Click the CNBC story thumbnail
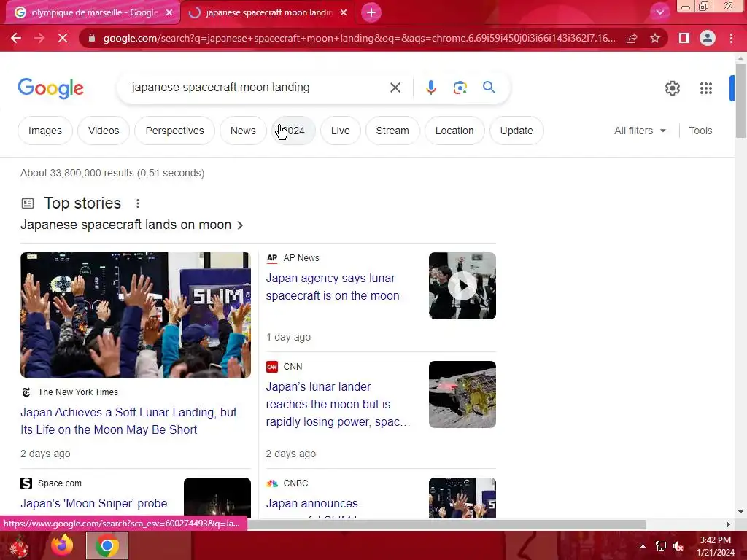 point(462,497)
